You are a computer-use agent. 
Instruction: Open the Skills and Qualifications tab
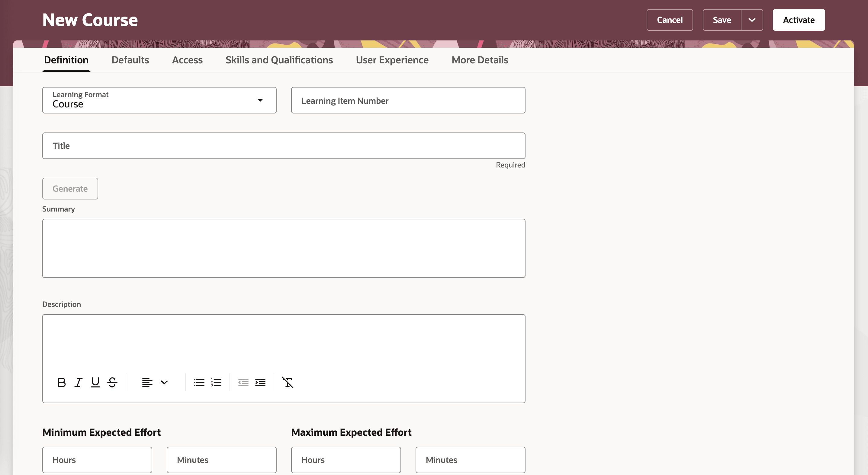[279, 60]
